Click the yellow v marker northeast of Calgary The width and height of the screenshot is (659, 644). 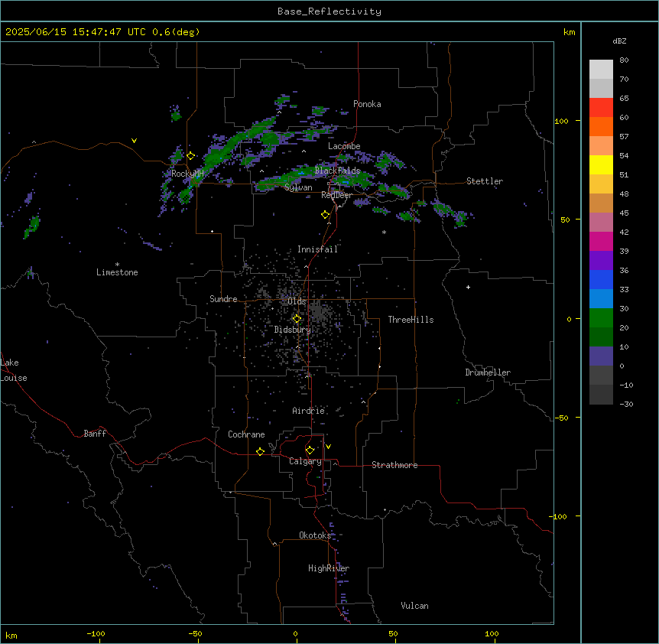click(x=328, y=447)
